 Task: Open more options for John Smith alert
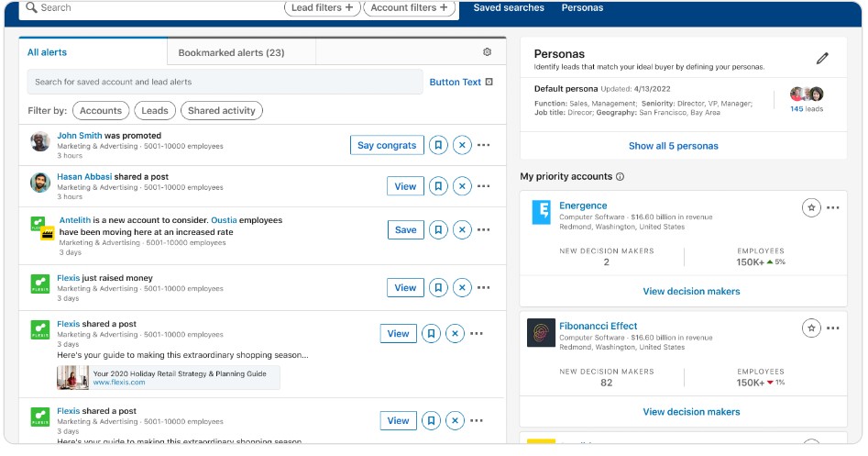[x=483, y=145]
